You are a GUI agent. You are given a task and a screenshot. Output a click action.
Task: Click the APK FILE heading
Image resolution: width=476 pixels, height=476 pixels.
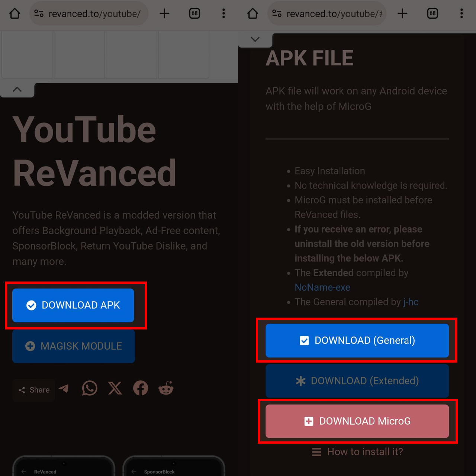309,58
